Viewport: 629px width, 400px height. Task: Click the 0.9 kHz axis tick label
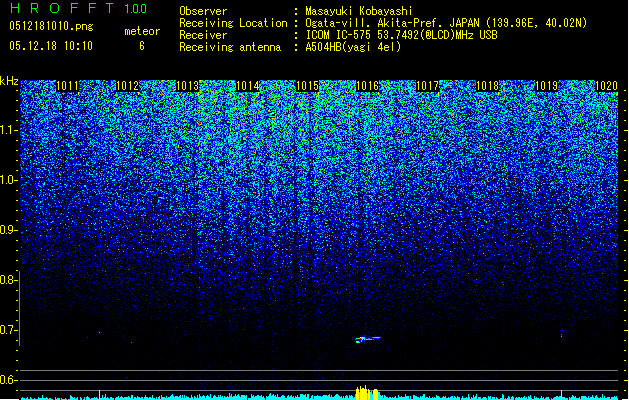pos(9,230)
